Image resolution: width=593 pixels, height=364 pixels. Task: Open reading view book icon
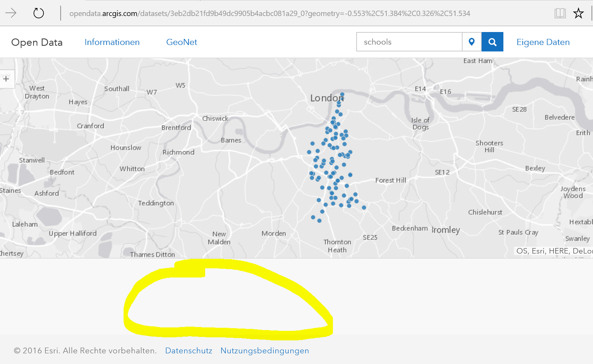coord(560,13)
